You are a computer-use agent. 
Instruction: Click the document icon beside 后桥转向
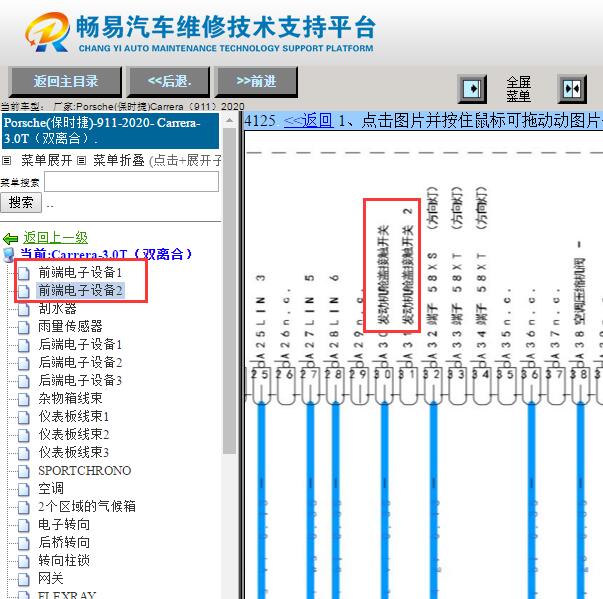(24, 544)
